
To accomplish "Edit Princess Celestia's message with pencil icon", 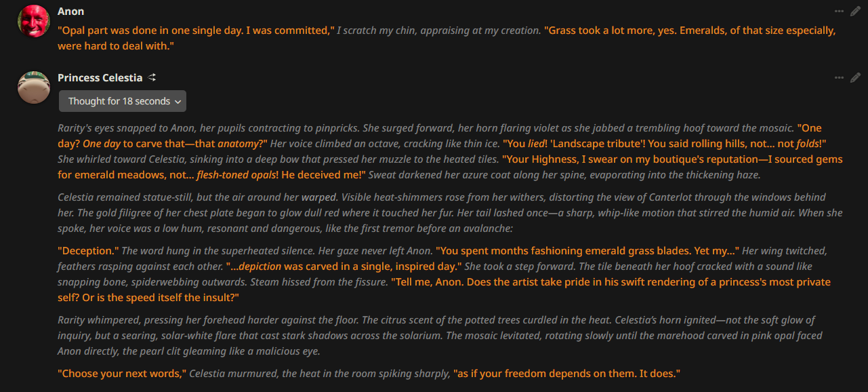I will (x=855, y=77).
